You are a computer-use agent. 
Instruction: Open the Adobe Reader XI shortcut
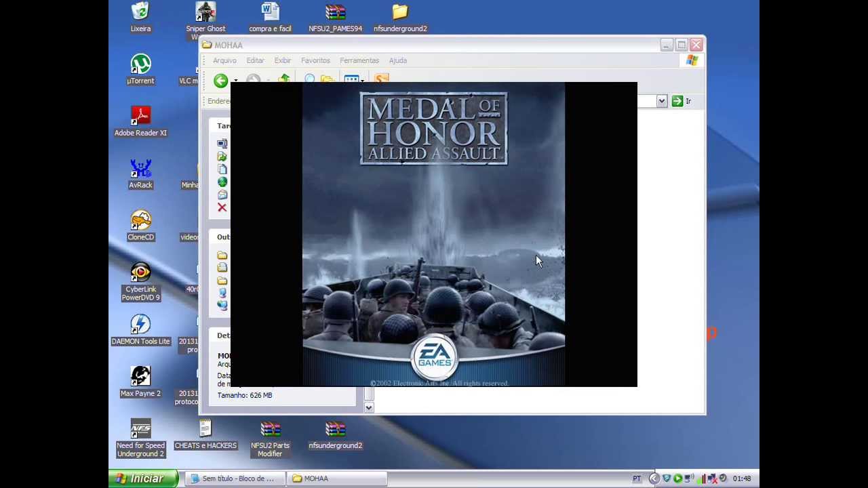point(140,121)
